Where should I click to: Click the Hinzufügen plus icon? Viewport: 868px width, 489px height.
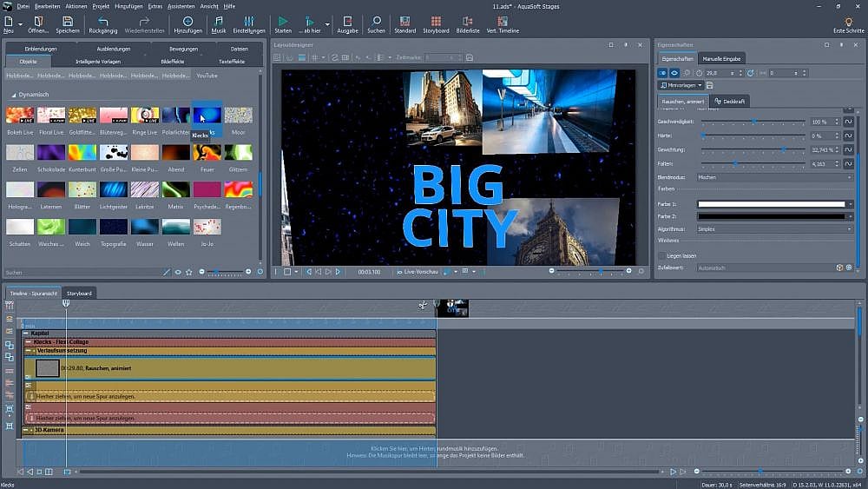187,21
